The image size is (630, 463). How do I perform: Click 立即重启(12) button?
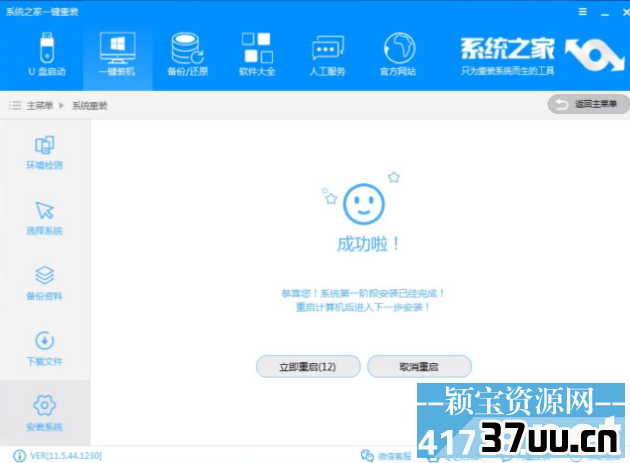(x=308, y=367)
